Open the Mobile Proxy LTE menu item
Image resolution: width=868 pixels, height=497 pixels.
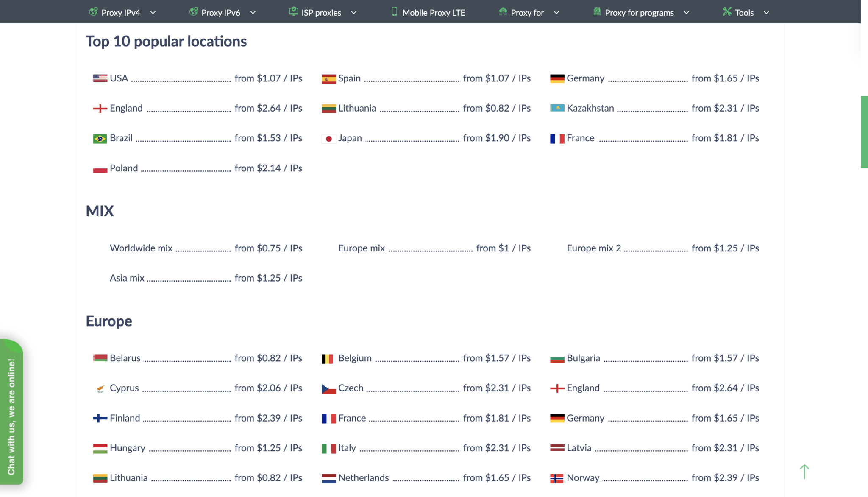[x=434, y=12]
